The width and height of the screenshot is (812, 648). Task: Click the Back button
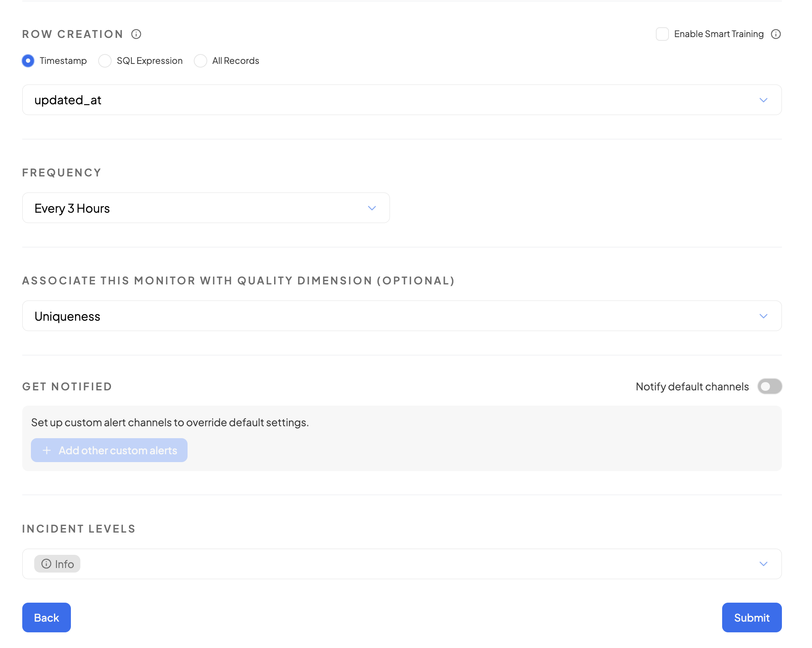point(47,617)
